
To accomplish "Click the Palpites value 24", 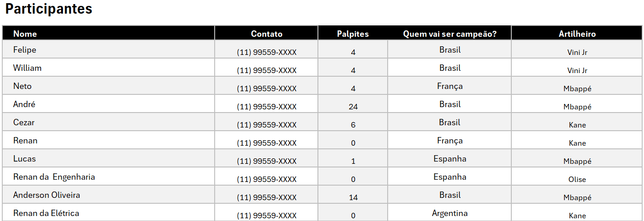I will point(353,107).
